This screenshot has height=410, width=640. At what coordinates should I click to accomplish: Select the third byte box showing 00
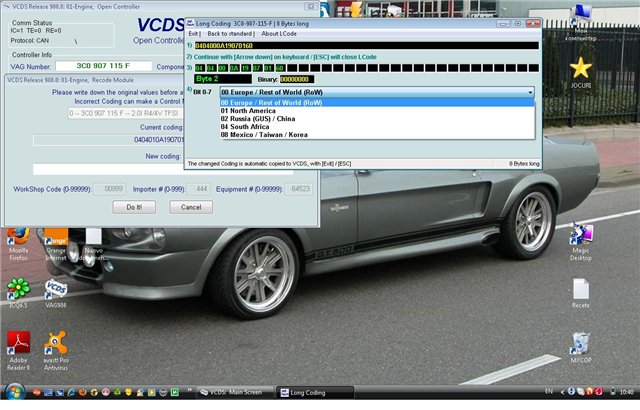[x=222, y=68]
